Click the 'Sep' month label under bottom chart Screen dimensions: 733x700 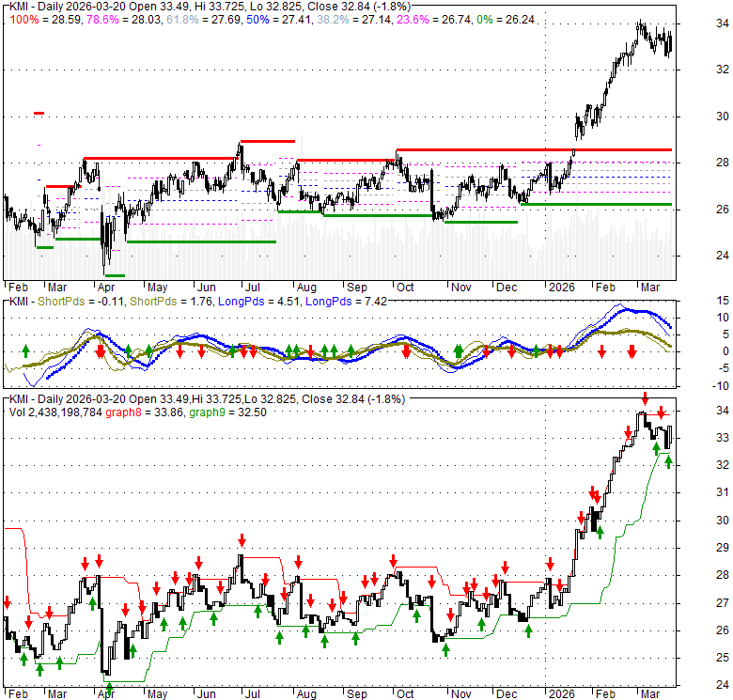pyautogui.click(x=357, y=694)
